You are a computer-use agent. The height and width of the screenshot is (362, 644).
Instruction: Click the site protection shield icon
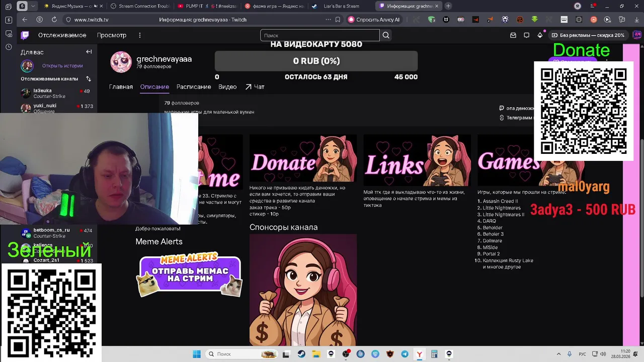click(68, 20)
